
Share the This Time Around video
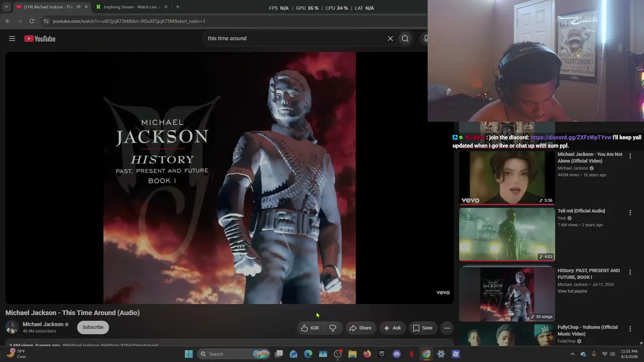point(360,328)
